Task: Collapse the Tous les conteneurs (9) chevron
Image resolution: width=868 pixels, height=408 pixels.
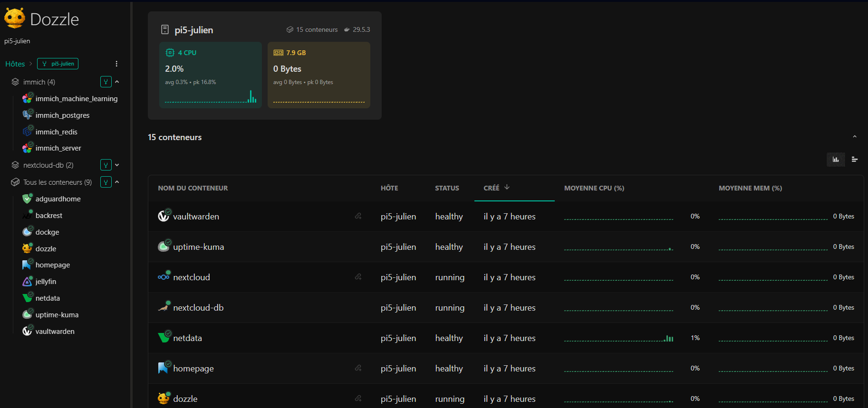Action: (117, 182)
